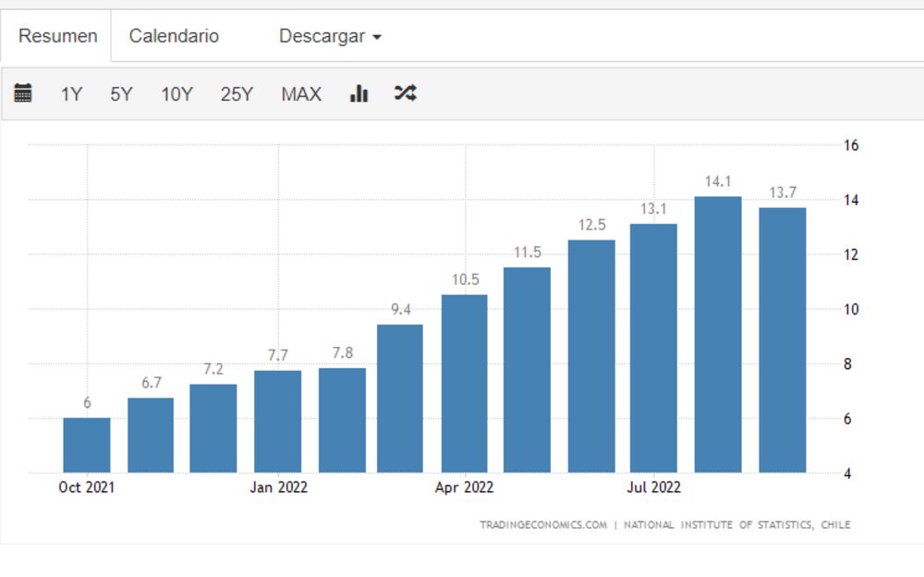Open the date range calendar picker icon
Image resolution: width=924 pixels, height=577 pixels.
point(25,92)
